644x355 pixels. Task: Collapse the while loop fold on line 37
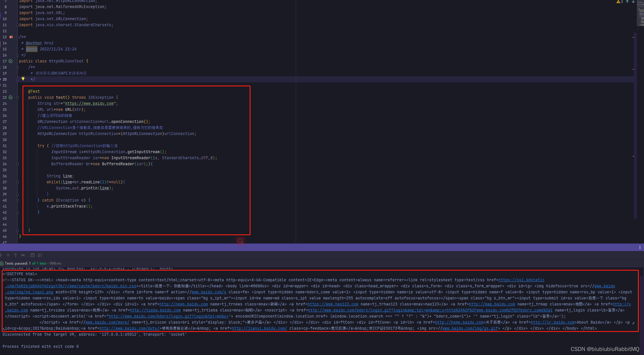tap(17, 182)
